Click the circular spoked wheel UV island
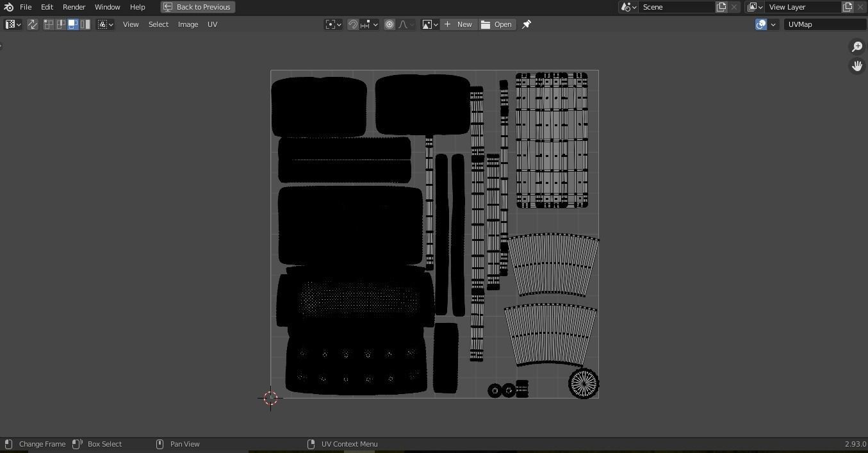The width and height of the screenshot is (868, 453). 584,383
